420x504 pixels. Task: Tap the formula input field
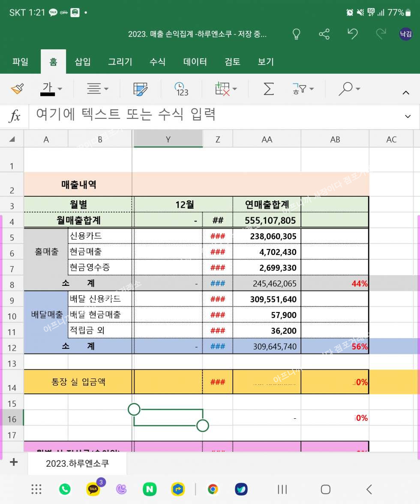214,115
